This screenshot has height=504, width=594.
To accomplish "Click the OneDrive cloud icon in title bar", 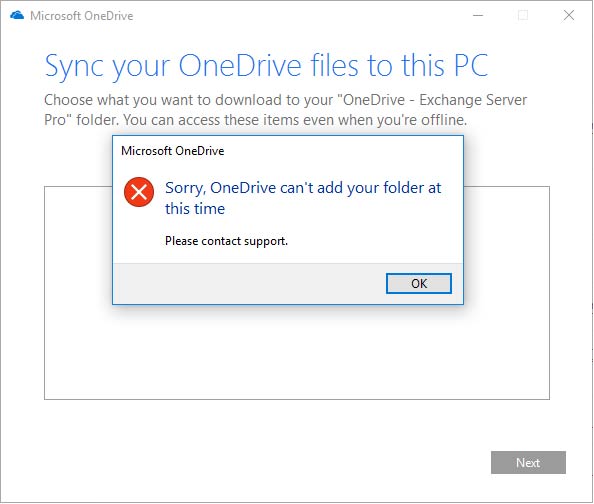I will click(x=17, y=16).
